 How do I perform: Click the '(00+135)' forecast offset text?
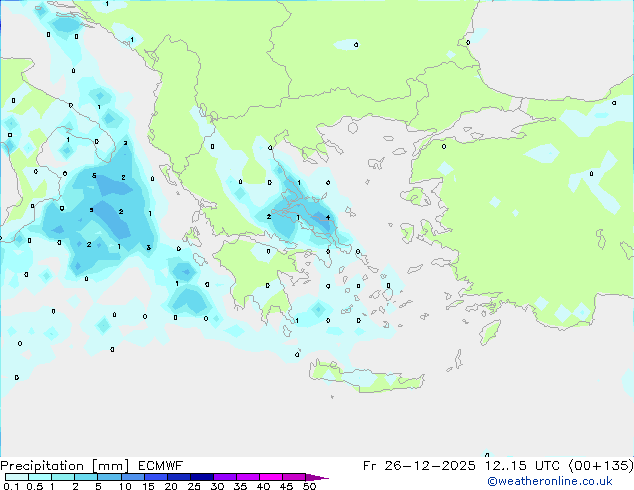pyautogui.click(x=601, y=466)
